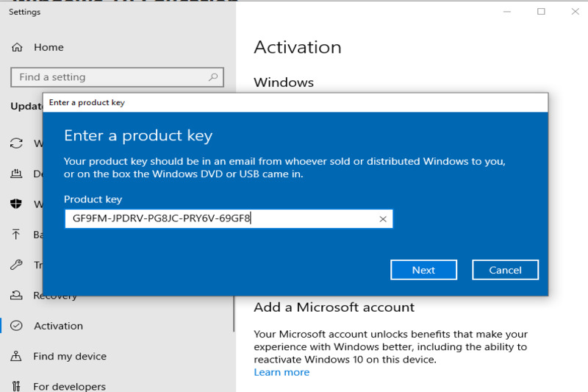Select the Backup upward arrow icon
Screen dimensions: 588x392
pyautogui.click(x=17, y=235)
